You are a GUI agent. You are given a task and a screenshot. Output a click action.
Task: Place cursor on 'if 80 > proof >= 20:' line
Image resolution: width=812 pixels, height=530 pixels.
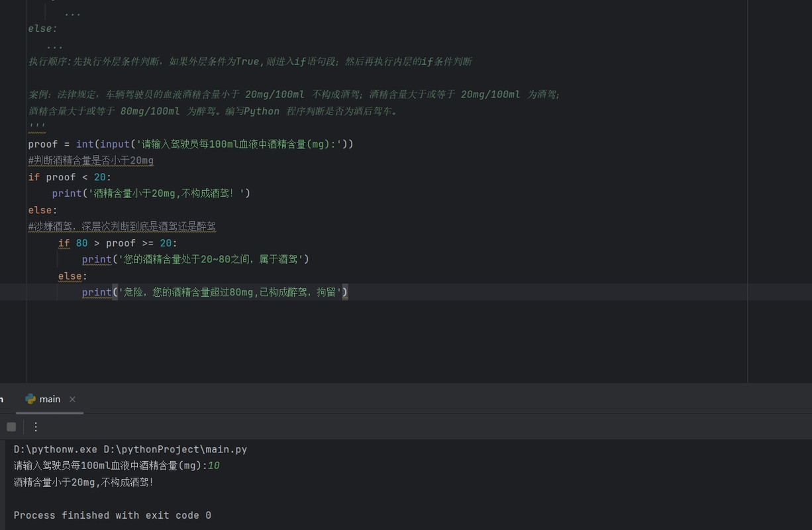click(118, 243)
